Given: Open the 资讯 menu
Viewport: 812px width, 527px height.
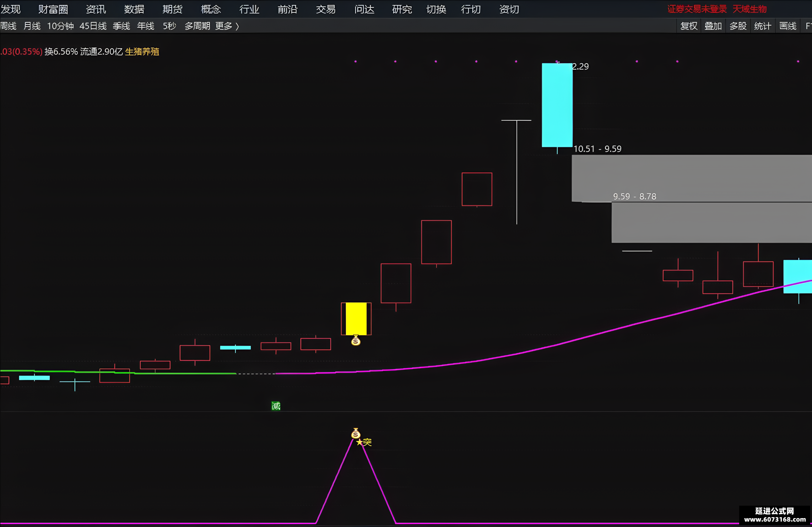Looking at the screenshot, I should point(96,9).
